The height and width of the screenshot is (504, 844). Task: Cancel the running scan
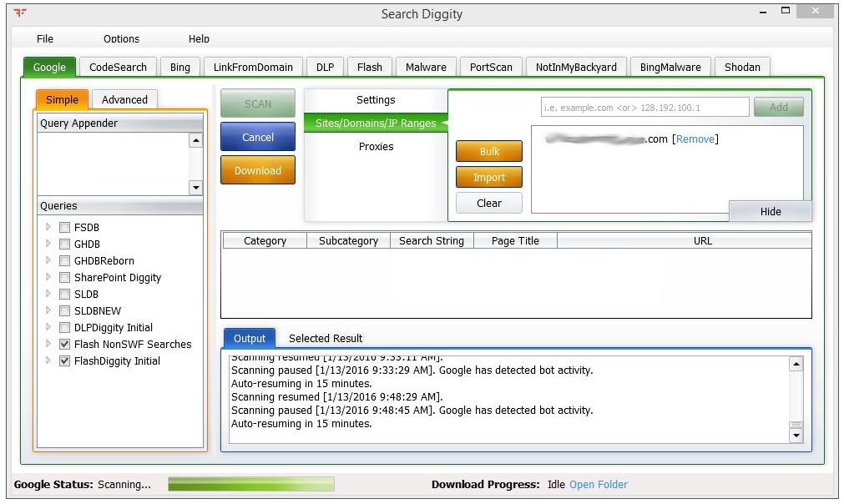pos(258,137)
